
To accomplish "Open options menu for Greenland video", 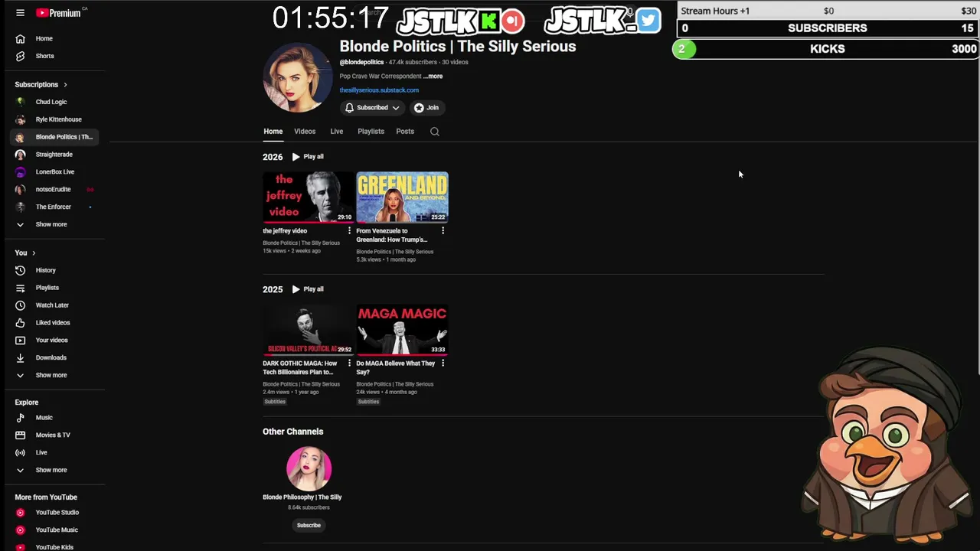I will [443, 231].
